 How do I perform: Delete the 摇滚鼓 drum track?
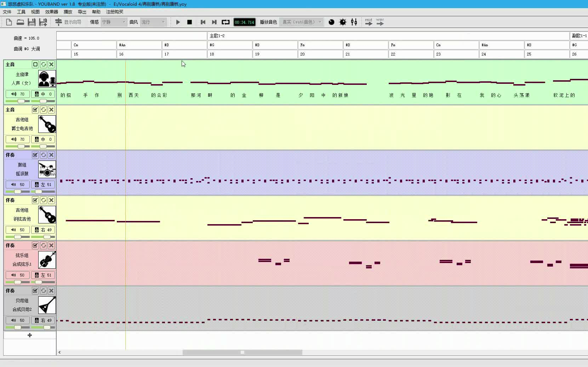click(x=51, y=155)
